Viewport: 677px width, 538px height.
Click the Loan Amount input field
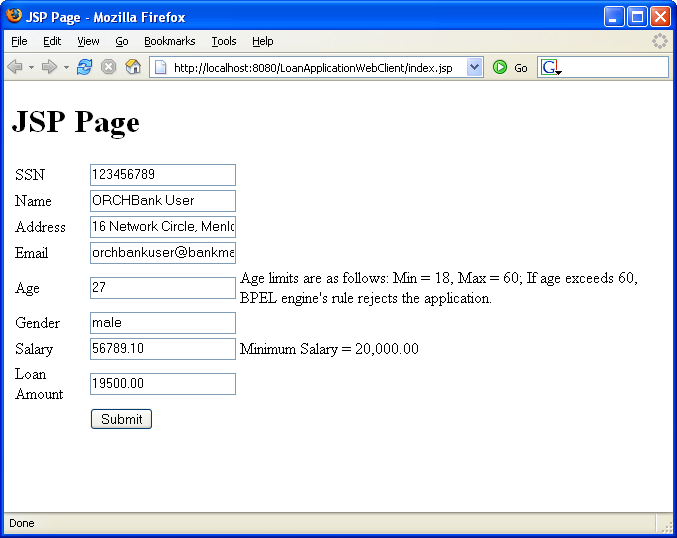coord(163,383)
